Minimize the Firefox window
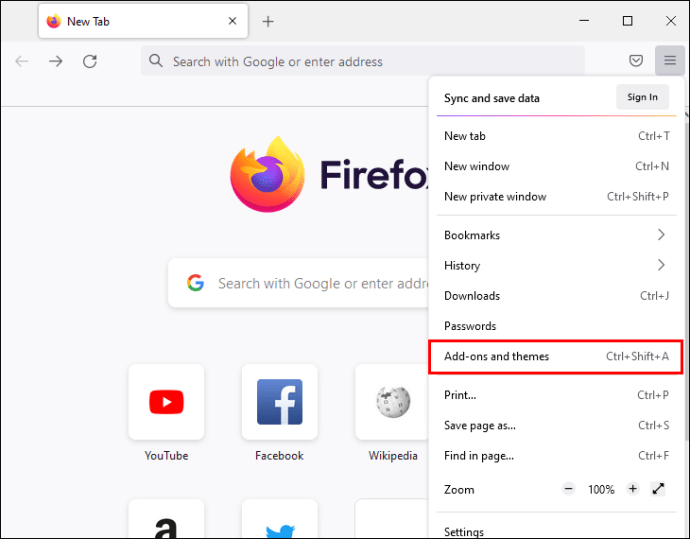The height and width of the screenshot is (539, 690). 584,21
